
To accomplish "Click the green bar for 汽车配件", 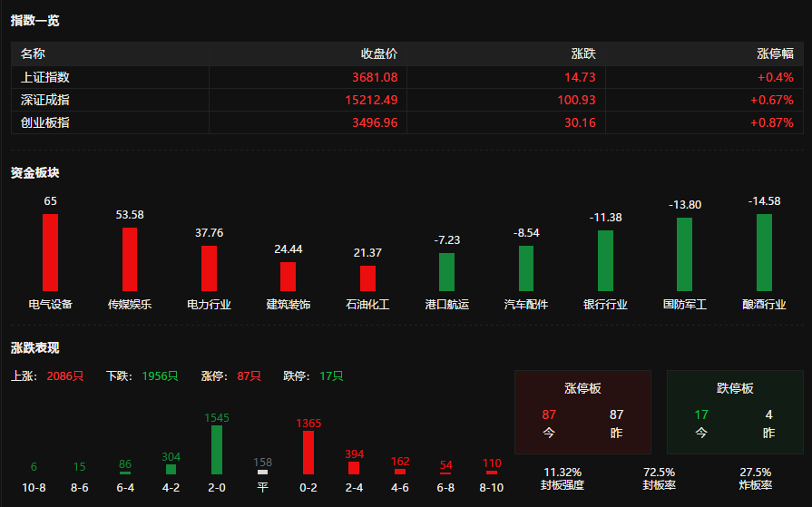I will [x=526, y=268].
